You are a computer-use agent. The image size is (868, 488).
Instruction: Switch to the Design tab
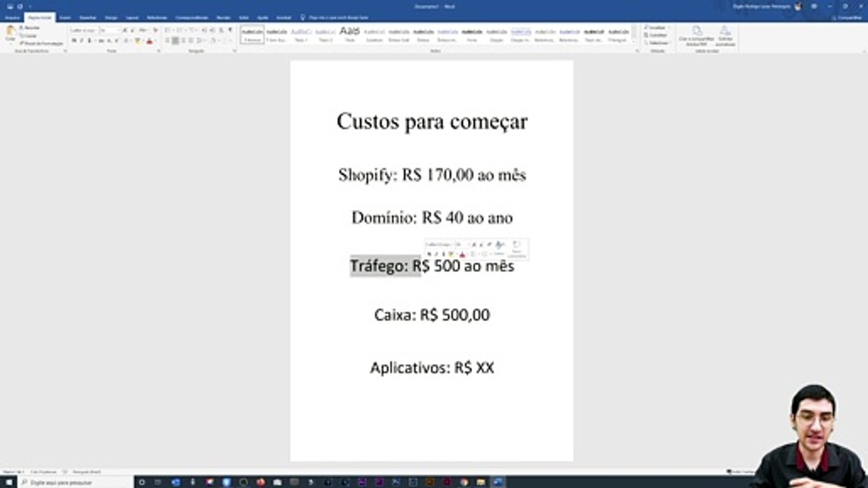[x=111, y=18]
